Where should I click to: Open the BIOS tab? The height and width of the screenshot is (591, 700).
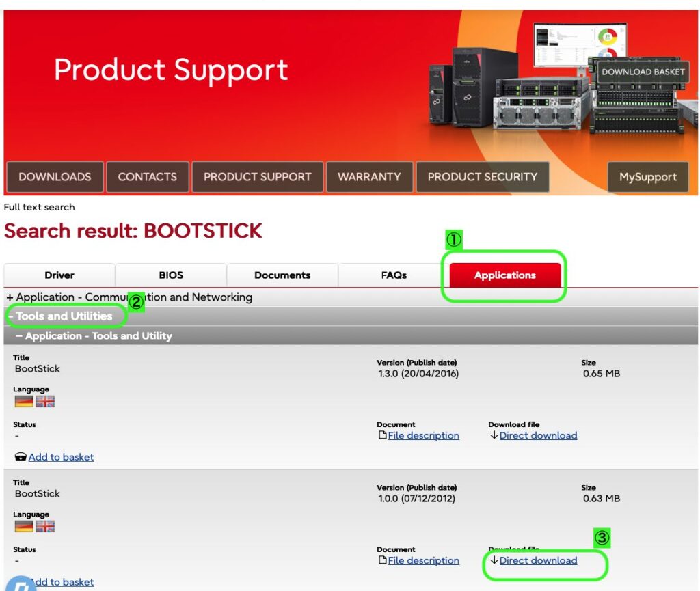[171, 275]
